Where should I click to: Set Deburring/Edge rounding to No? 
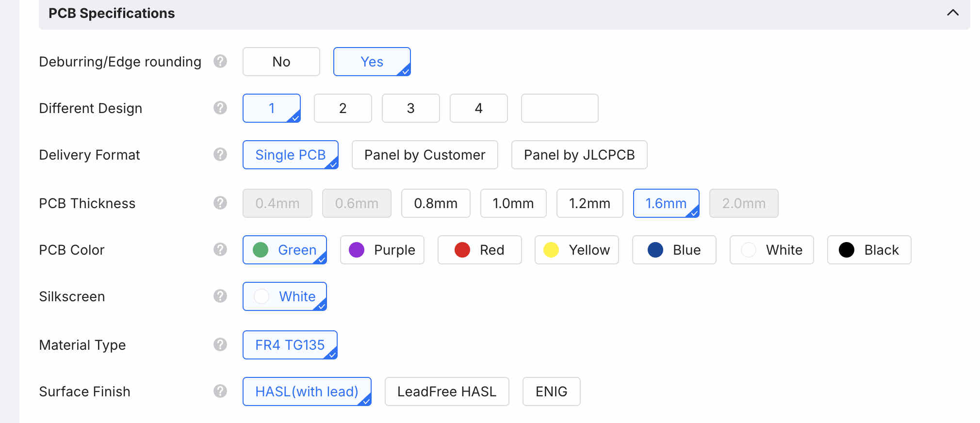pos(281,62)
